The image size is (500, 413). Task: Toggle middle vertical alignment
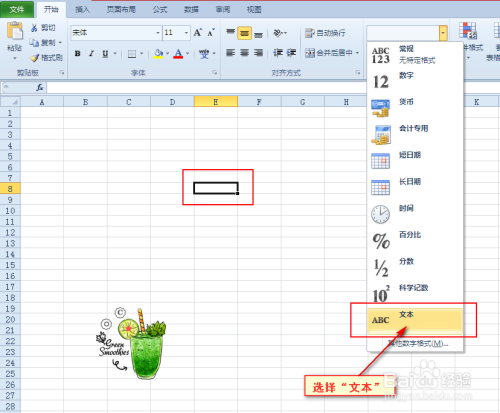[x=245, y=33]
